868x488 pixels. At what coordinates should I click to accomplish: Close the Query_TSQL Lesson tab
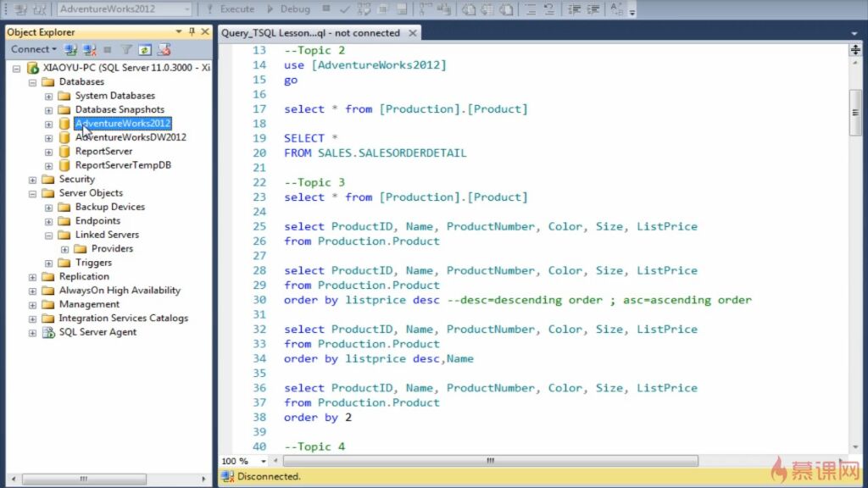point(413,33)
